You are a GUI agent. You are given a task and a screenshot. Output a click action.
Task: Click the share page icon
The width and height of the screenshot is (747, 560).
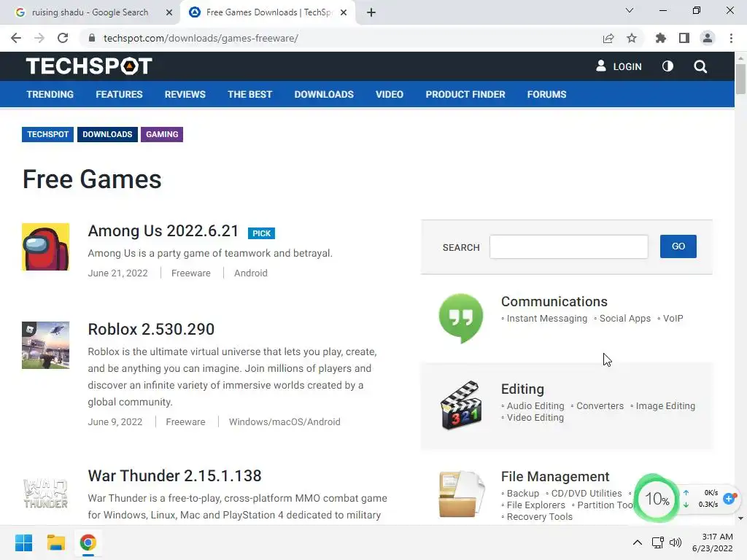[x=608, y=38]
